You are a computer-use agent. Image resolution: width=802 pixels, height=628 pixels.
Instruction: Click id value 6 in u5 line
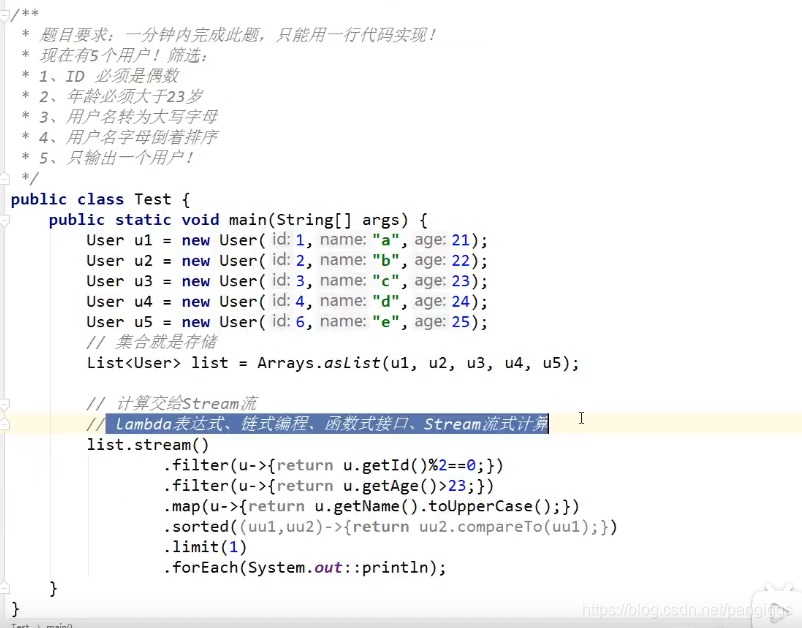coord(300,322)
